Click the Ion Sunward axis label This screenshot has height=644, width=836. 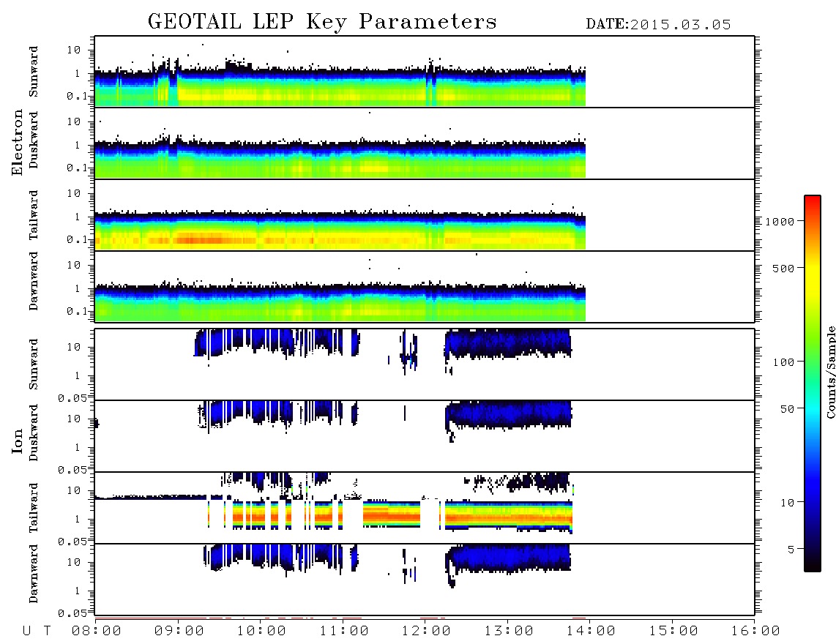(x=34, y=364)
